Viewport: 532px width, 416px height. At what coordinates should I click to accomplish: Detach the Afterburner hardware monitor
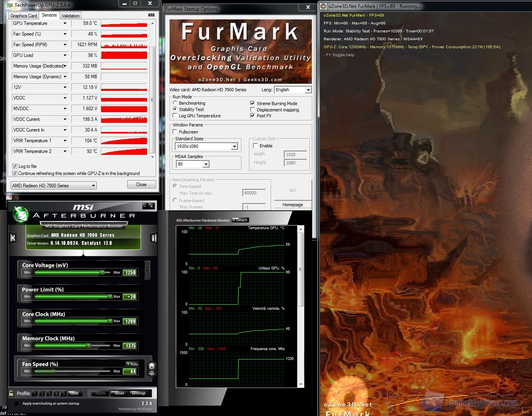240,220
